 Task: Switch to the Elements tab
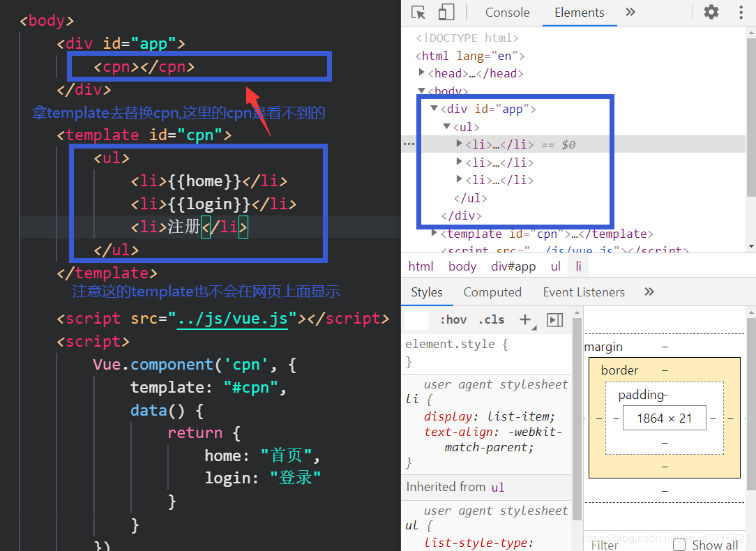[579, 13]
